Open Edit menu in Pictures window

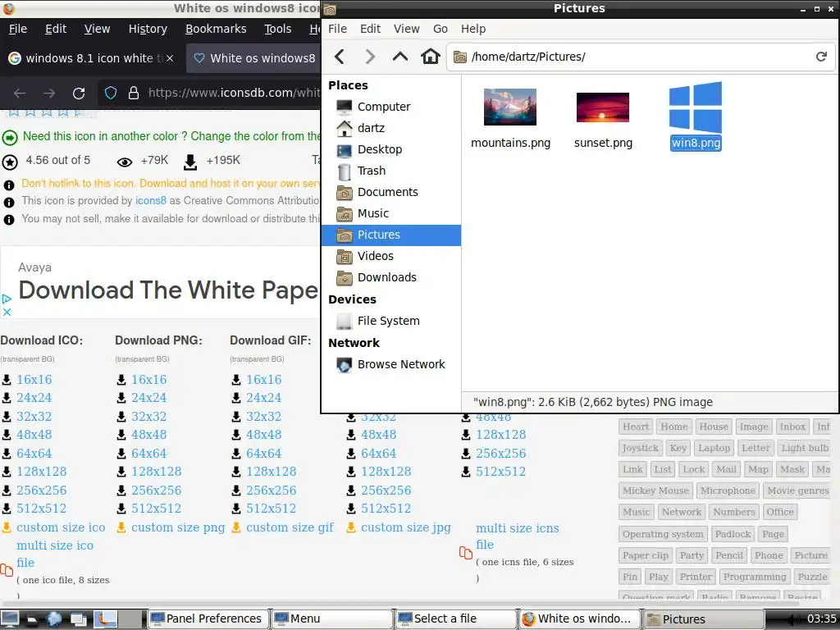pos(370,29)
